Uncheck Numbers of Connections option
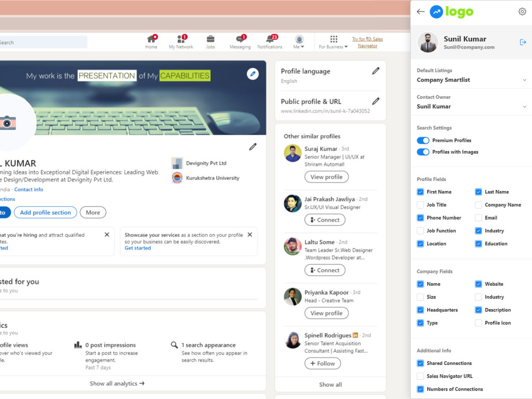The width and height of the screenshot is (532, 399). coord(420,389)
